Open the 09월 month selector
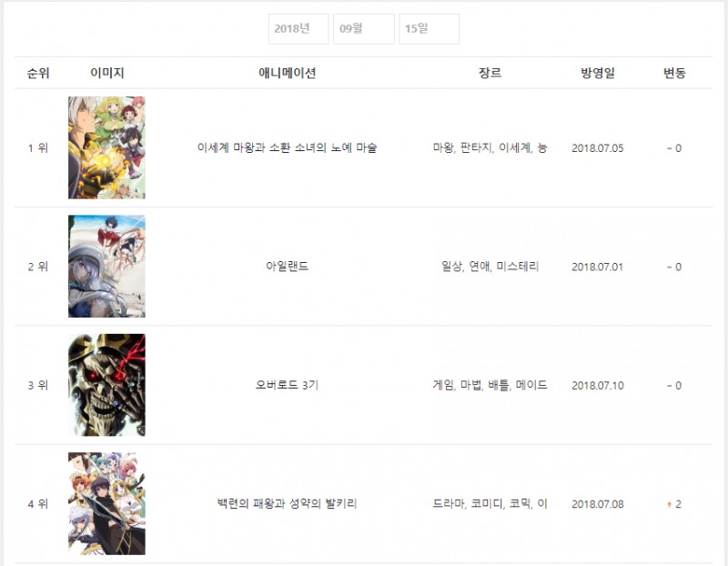 363,29
